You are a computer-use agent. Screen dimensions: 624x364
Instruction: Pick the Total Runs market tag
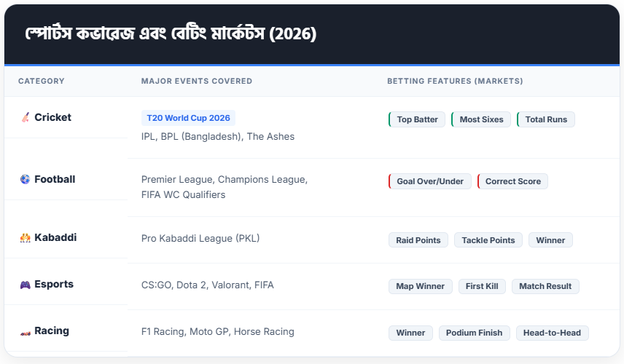(x=546, y=119)
